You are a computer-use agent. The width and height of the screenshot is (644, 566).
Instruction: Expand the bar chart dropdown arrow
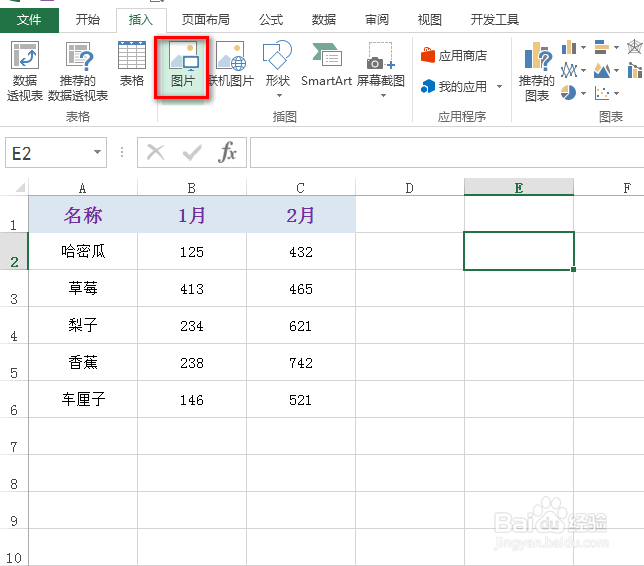coord(616,48)
